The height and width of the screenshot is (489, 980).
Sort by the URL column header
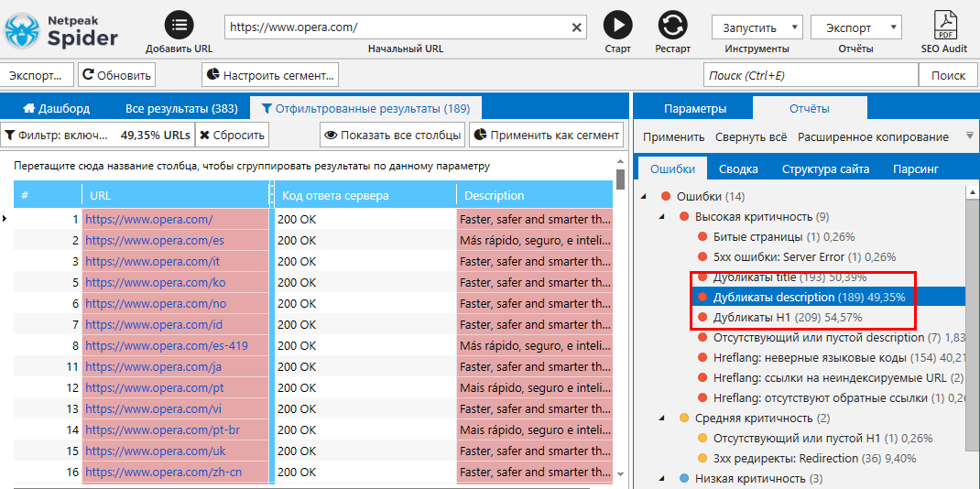[x=176, y=195]
